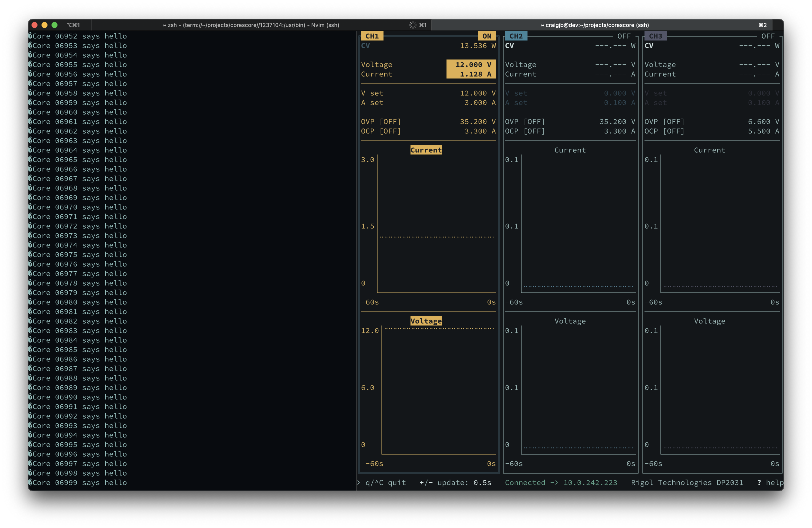Click the q/^C quit hint
This screenshot has height=528, width=812.
(385, 483)
